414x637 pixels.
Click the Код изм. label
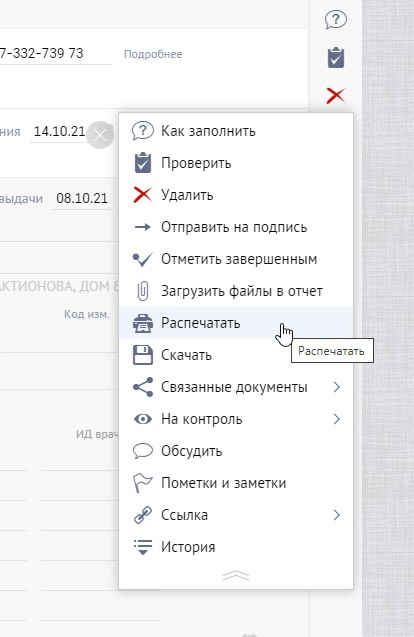87,314
